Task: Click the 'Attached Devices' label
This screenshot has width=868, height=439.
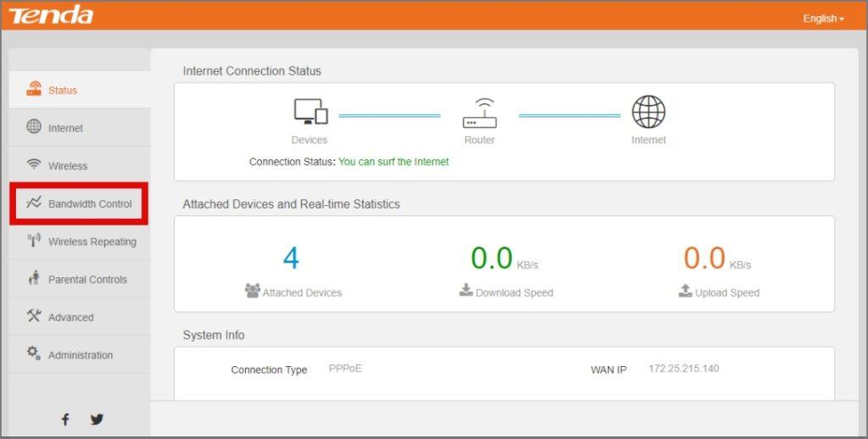Action: [303, 293]
